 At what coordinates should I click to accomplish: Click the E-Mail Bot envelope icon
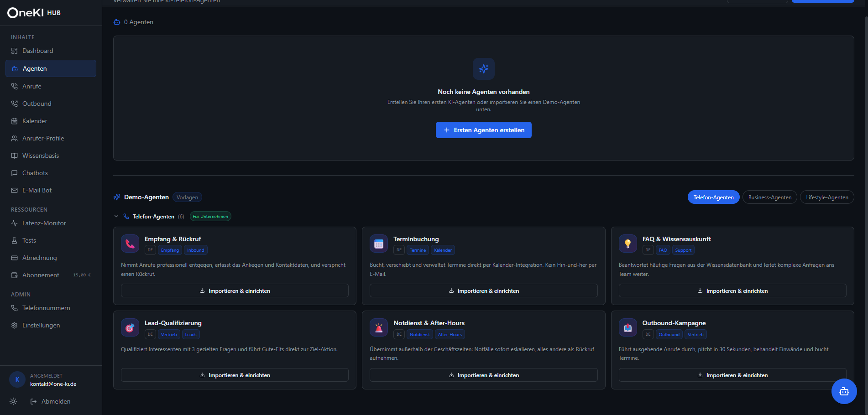tap(14, 190)
